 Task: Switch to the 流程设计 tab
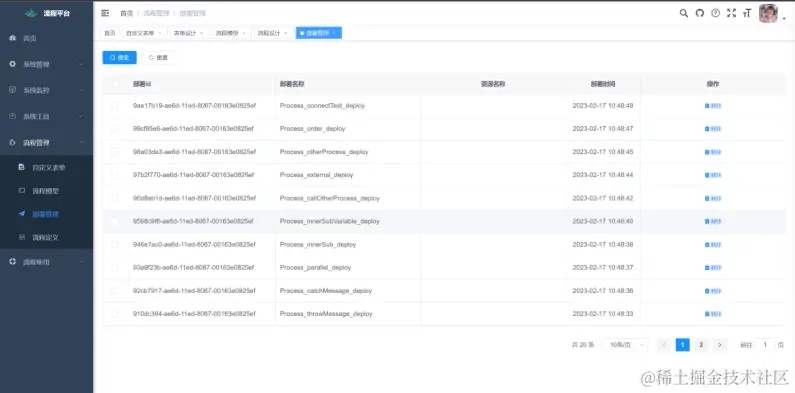(273, 33)
